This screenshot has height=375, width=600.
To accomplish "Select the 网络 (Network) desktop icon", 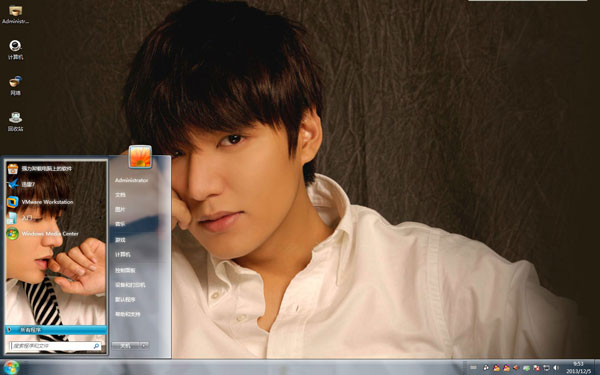I will (15, 85).
